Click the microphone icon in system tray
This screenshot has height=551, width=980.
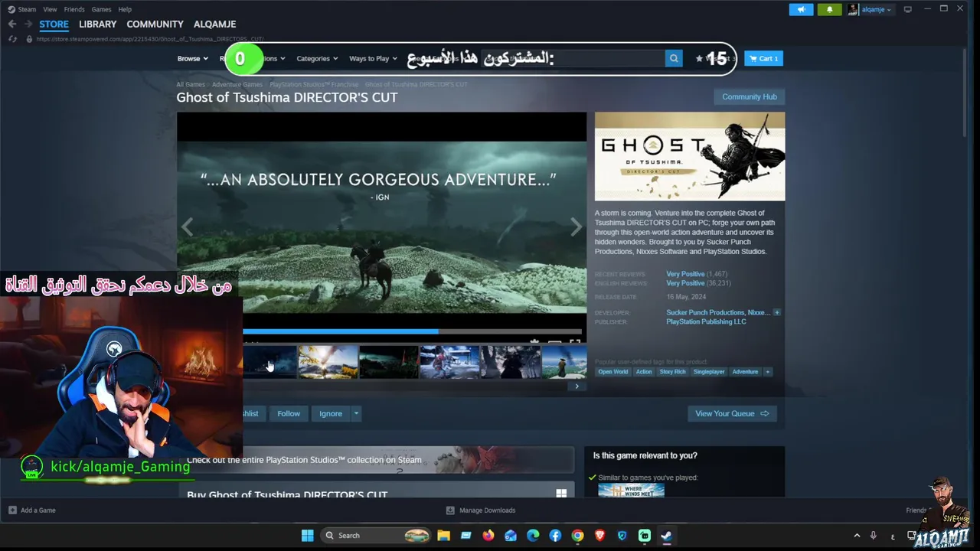click(x=874, y=536)
